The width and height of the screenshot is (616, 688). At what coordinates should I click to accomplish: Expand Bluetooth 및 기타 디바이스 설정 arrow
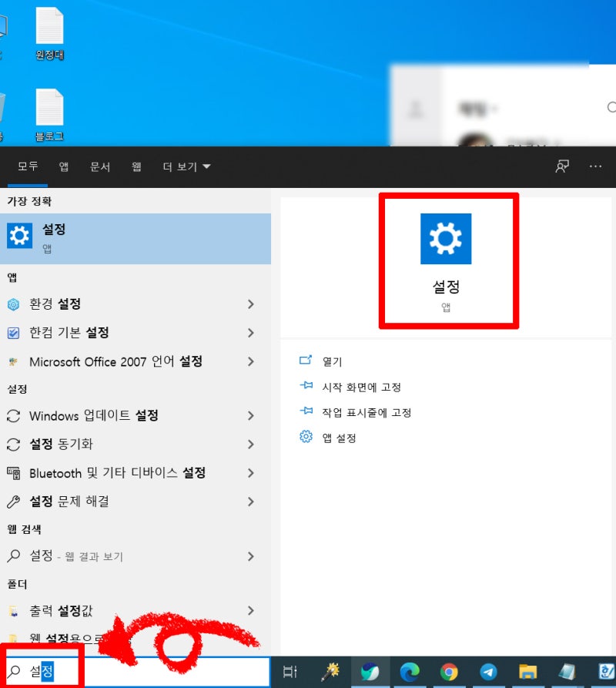pos(251,473)
